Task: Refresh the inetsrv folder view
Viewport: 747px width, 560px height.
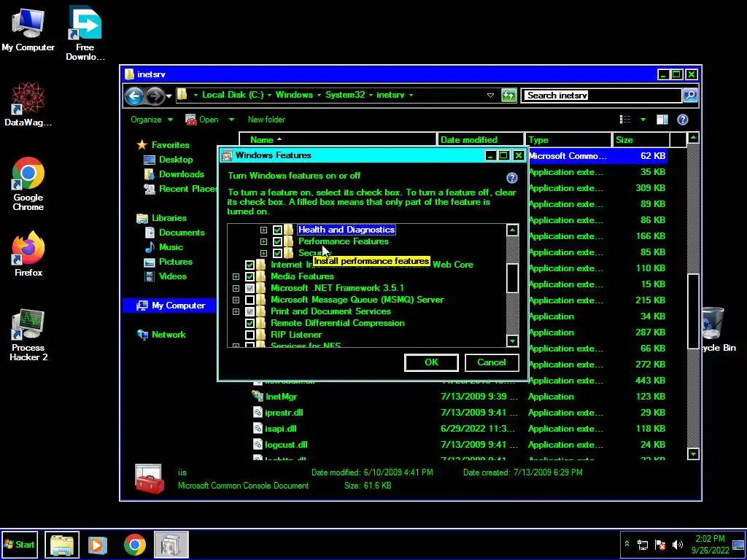Action: (508, 96)
